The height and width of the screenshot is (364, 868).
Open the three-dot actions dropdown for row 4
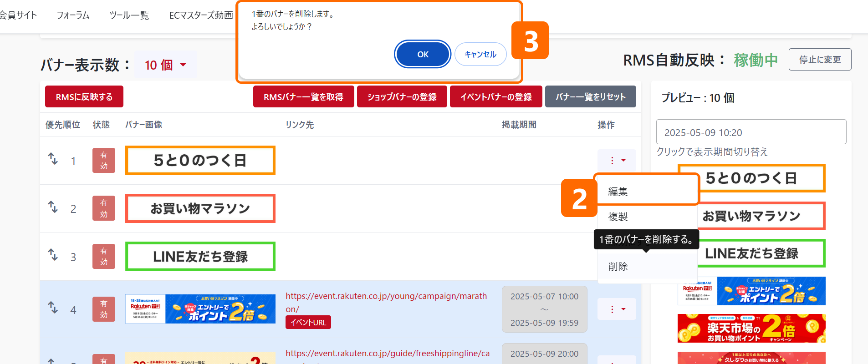pos(617,309)
